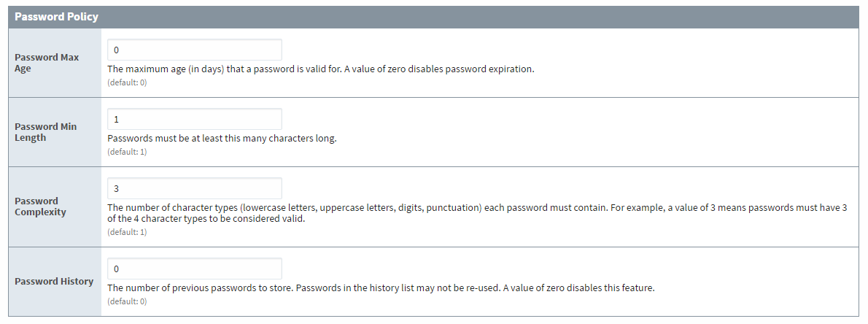
Task: Click the 'Passwords must be at least' description
Action: point(222,139)
